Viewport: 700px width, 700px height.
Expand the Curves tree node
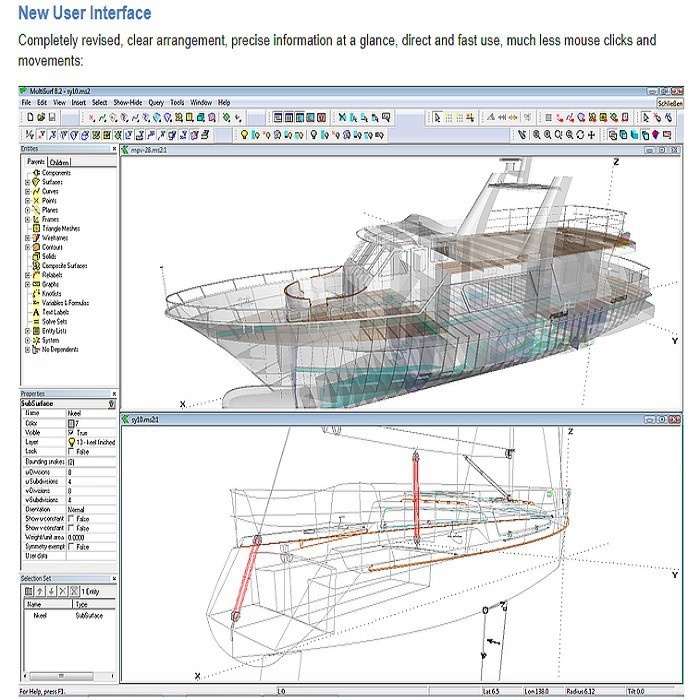(28, 192)
